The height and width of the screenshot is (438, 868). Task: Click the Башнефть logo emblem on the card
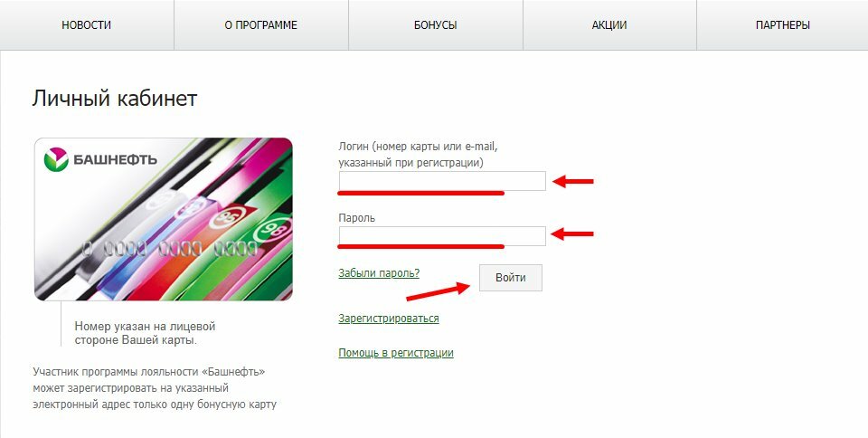coord(56,159)
